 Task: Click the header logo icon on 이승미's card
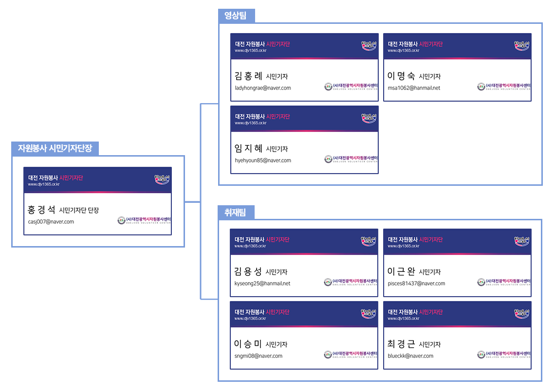pyautogui.click(x=368, y=314)
